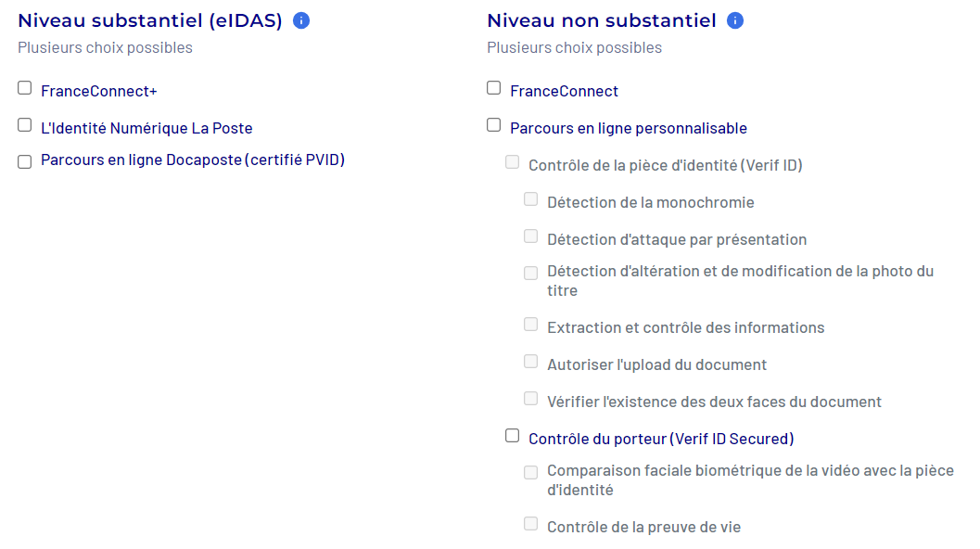This screenshot has height=549, width=980.
Task: Enable the FranceConnect+ checkbox
Action: tap(25, 88)
